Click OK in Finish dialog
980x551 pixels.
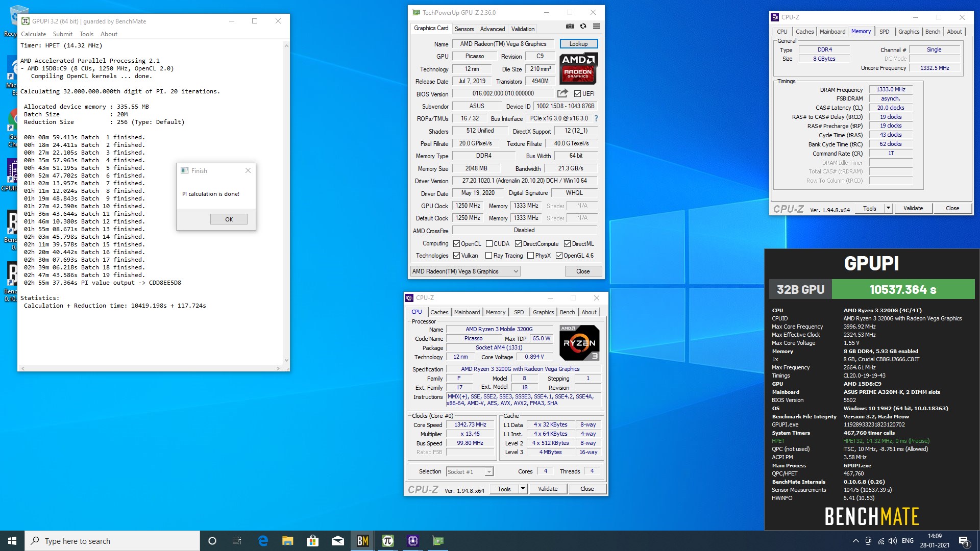coord(229,219)
